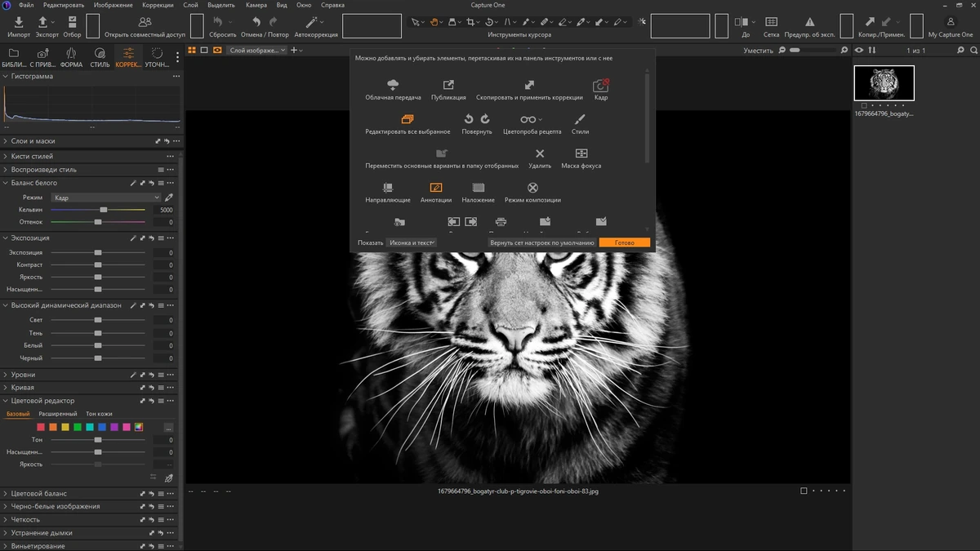
Task: Click Открыть совместный доступ icon
Action: tap(145, 22)
